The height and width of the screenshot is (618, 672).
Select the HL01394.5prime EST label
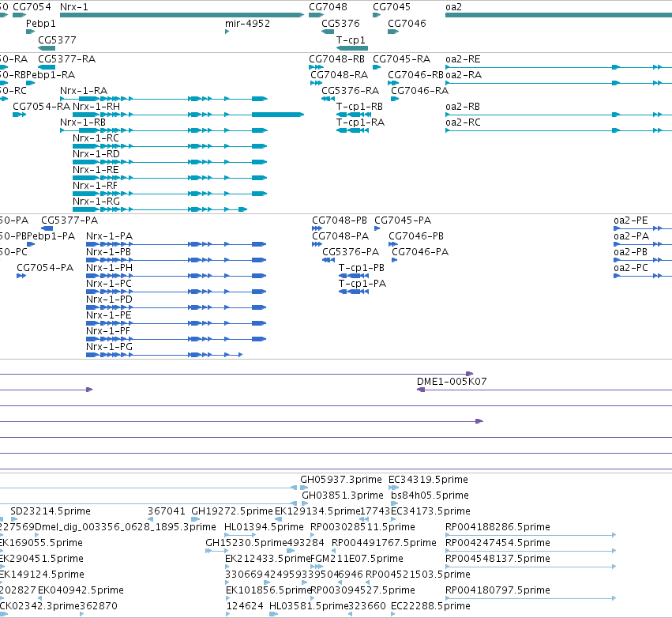[264, 527]
